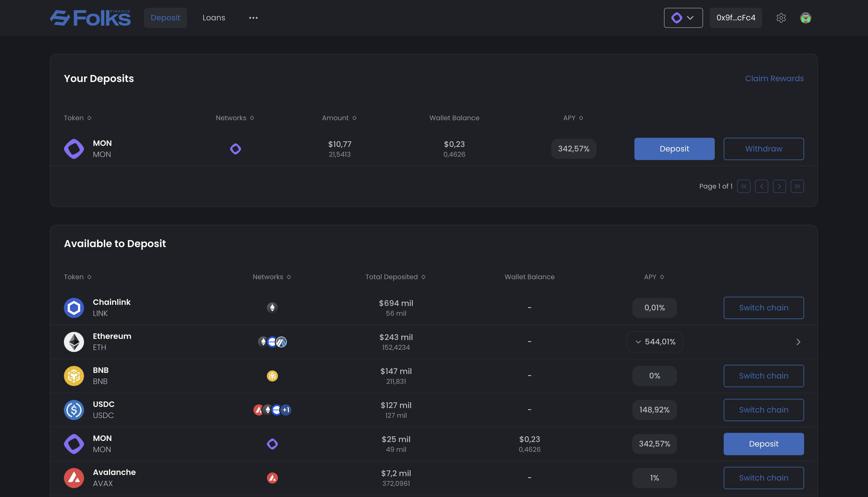Open the more options ellipsis menu
Image resolution: width=868 pixels, height=497 pixels.
[253, 18]
